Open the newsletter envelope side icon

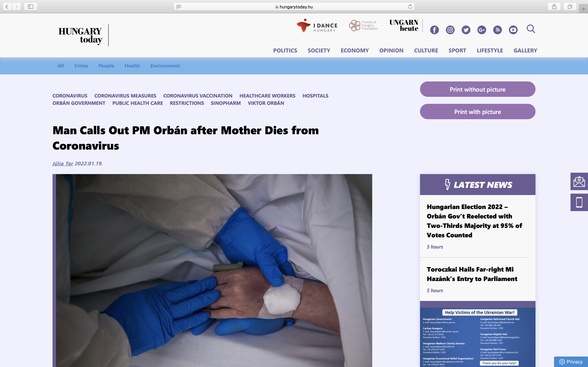tap(579, 181)
